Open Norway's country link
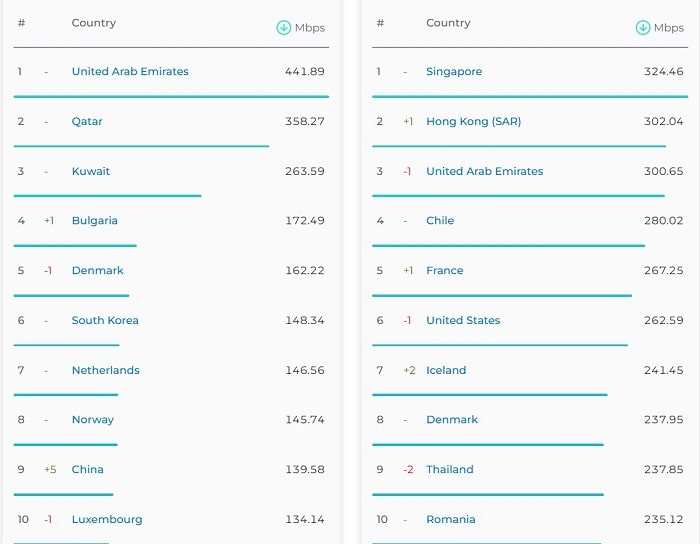 point(93,420)
